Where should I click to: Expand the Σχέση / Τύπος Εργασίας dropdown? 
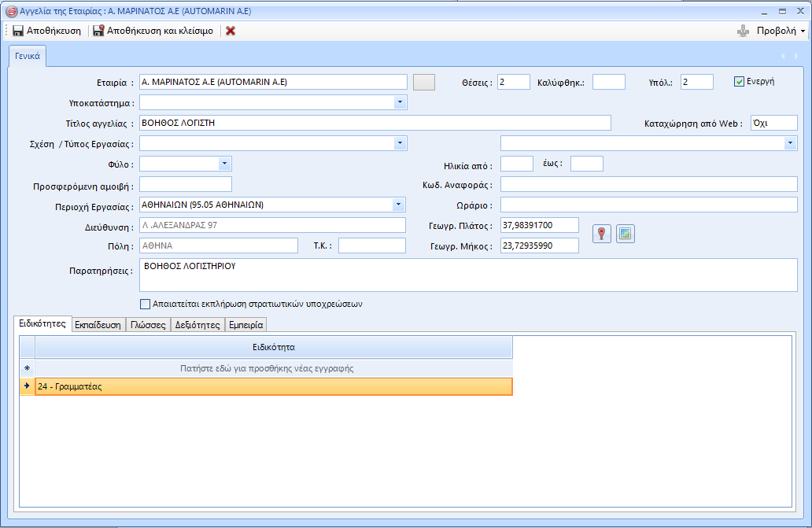[x=400, y=143]
